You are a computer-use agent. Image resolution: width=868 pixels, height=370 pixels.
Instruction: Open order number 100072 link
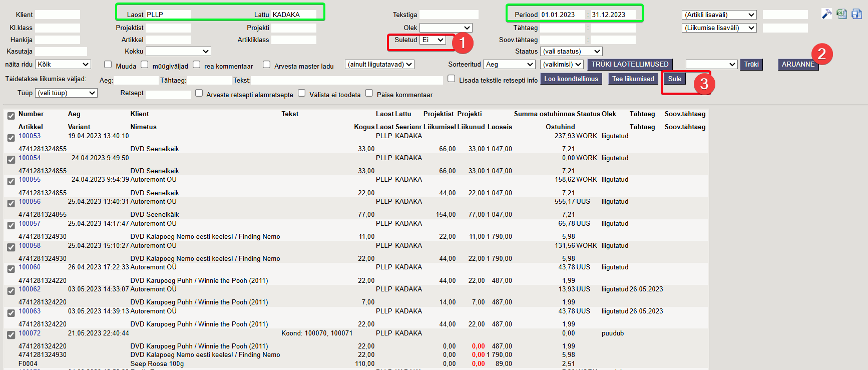pyautogui.click(x=30, y=333)
